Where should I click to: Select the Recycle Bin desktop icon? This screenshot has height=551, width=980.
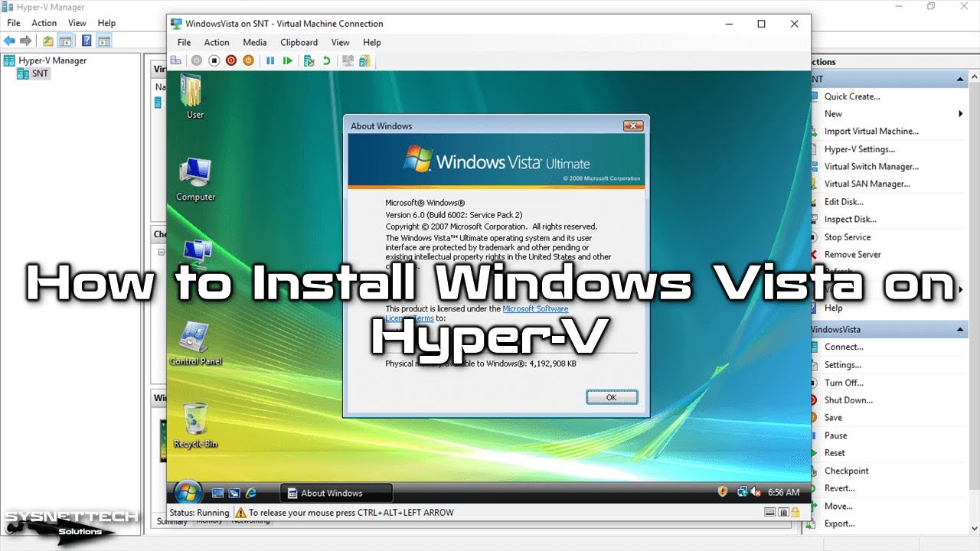[x=195, y=425]
